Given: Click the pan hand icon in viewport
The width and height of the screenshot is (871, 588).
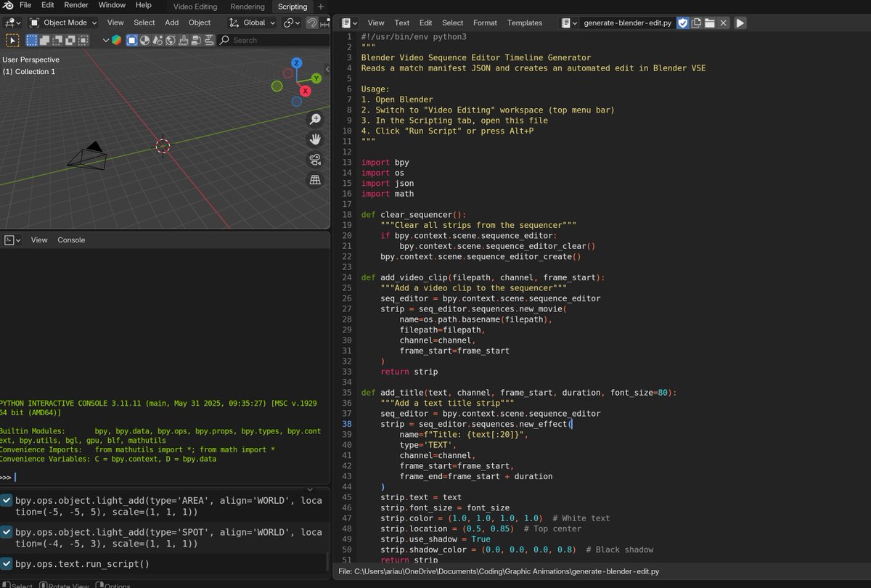Looking at the screenshot, I should click(315, 139).
